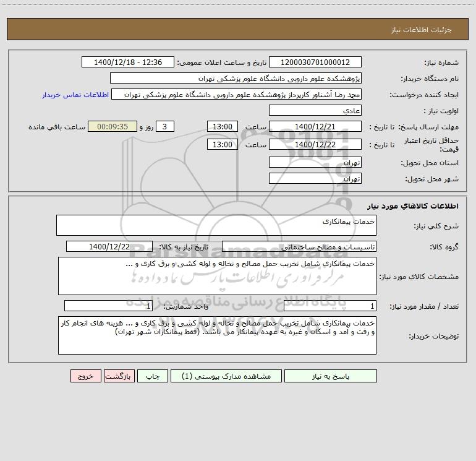
Task: Click the buyer description text area
Action: tap(217, 335)
